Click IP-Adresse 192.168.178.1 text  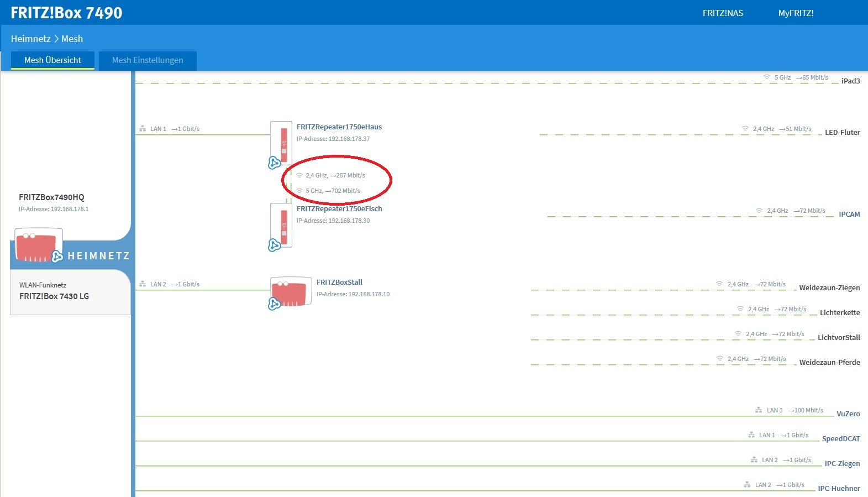[54, 209]
